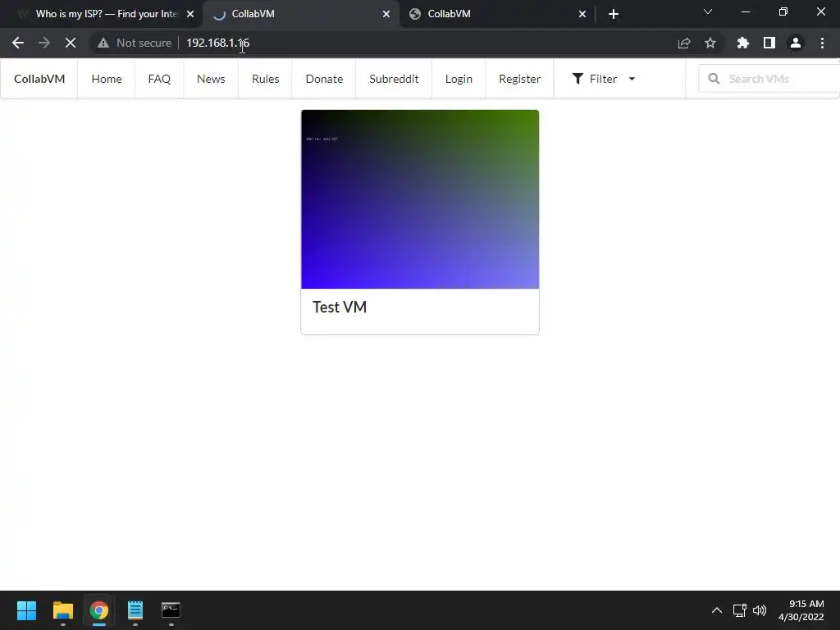Click the address bar URL 192.168.1.16
The image size is (840, 630).
tap(217, 43)
